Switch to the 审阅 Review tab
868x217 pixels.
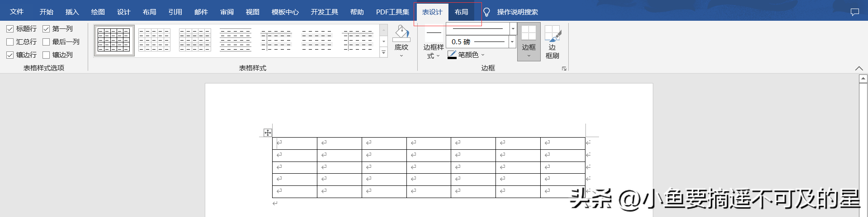227,12
